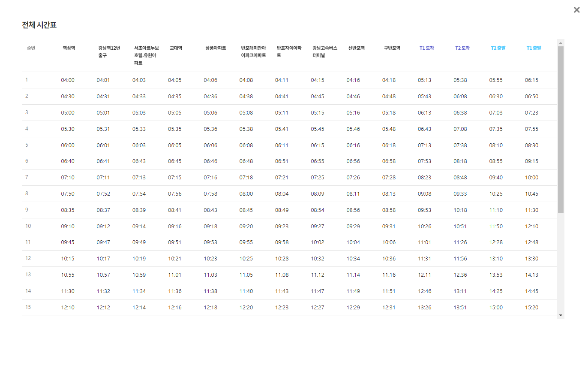The width and height of the screenshot is (588, 378).
Task: Click the 09:08 T1 arrival cell
Action: click(425, 194)
